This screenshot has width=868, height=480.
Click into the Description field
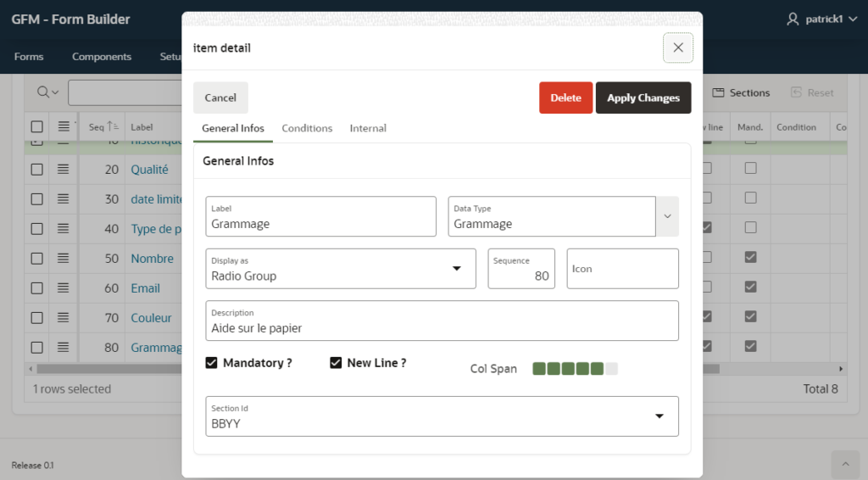pos(442,321)
